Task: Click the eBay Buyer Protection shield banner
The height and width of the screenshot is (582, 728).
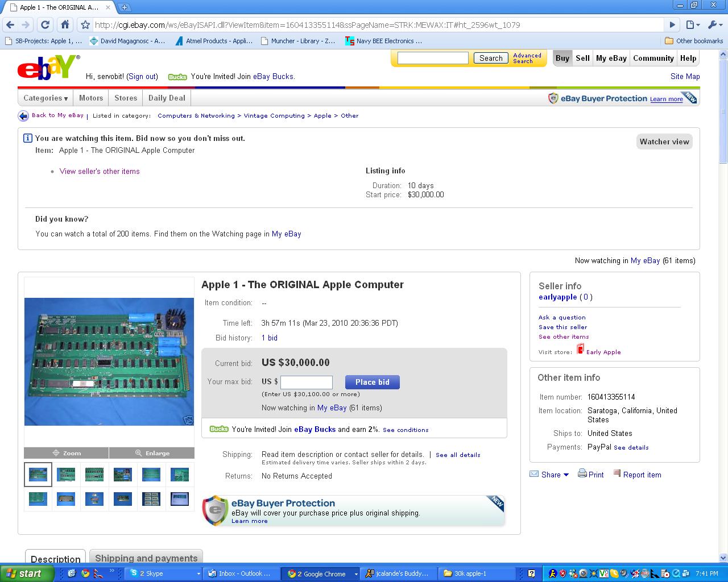Action: (x=353, y=510)
